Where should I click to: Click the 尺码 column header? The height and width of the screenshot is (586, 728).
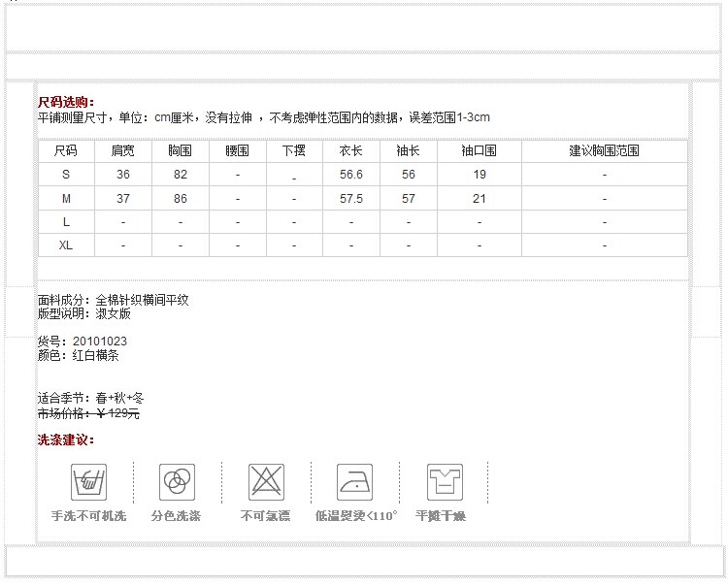pos(66,150)
